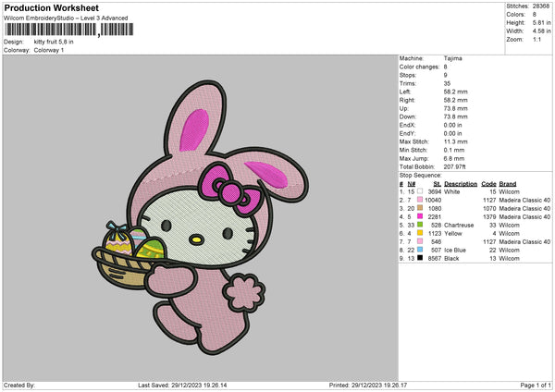
Task: Click the 'Color changes:' label
Action: (419, 67)
